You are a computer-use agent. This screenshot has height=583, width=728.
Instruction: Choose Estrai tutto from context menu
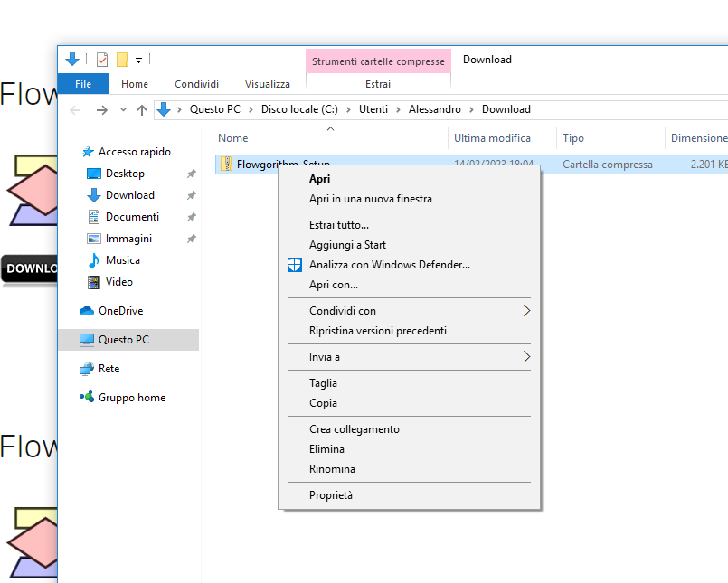[338, 225]
